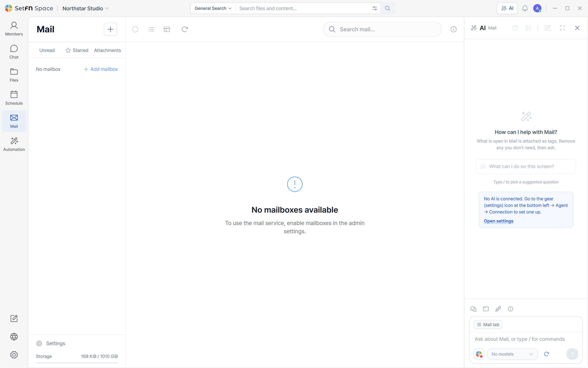
Task: Open the No models dropdown
Action: [x=512, y=354]
